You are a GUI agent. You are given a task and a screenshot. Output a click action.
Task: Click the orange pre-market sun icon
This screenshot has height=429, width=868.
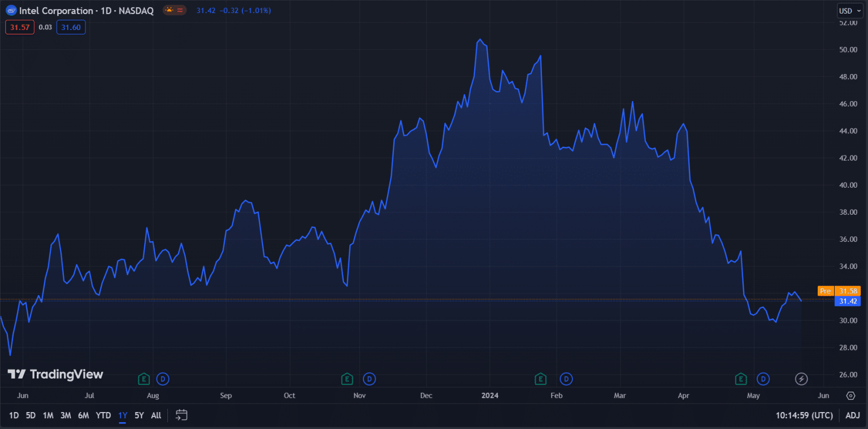click(169, 10)
